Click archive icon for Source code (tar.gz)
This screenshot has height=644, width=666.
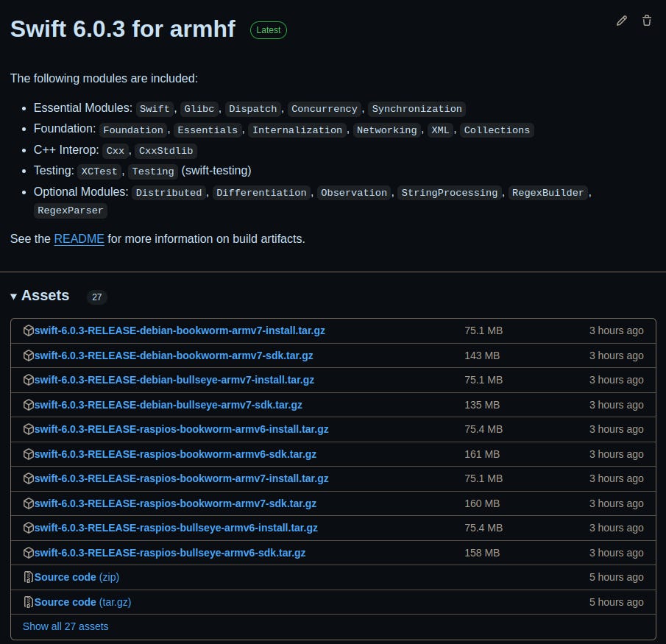(29, 602)
